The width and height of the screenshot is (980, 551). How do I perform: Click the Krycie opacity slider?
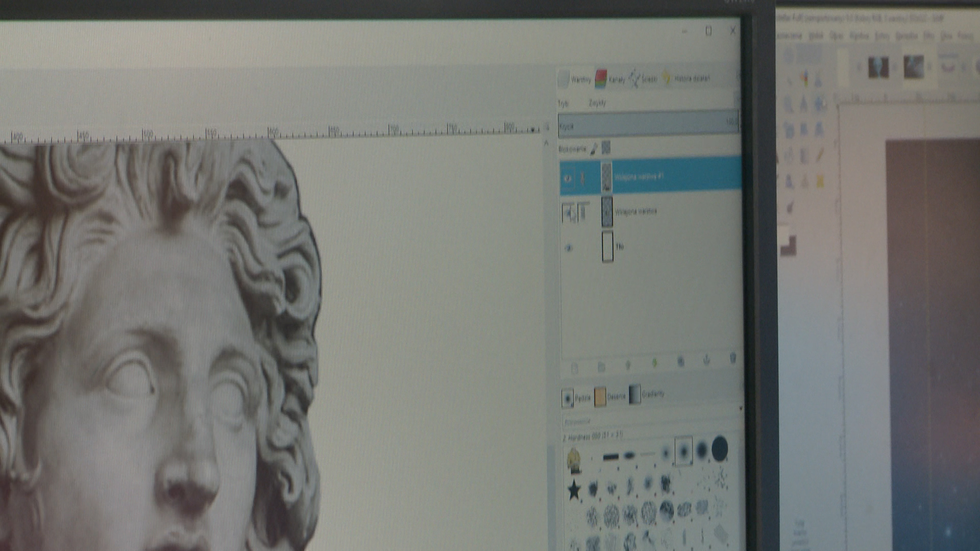(648, 124)
